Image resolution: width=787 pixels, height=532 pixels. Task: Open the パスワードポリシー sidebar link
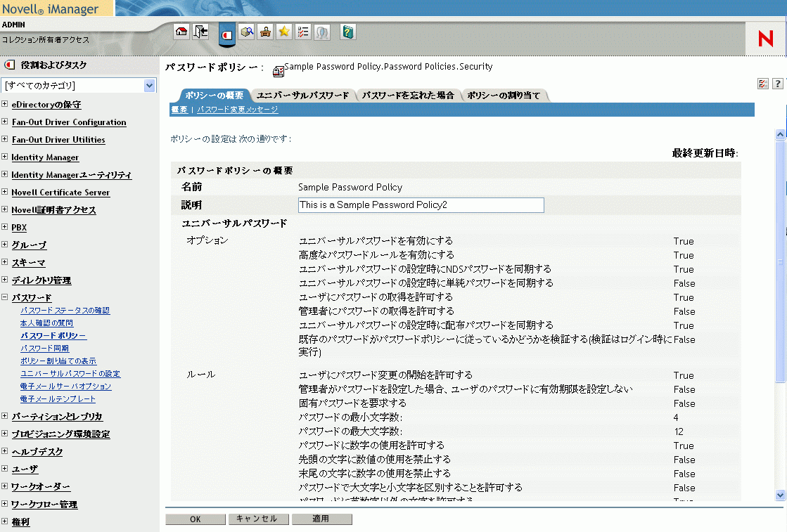click(x=53, y=335)
